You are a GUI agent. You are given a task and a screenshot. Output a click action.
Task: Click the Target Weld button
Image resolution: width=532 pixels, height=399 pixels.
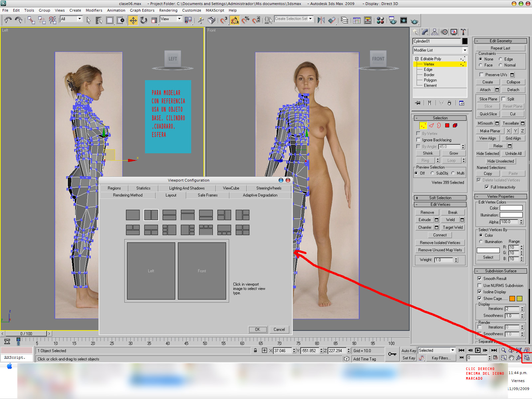(x=453, y=227)
